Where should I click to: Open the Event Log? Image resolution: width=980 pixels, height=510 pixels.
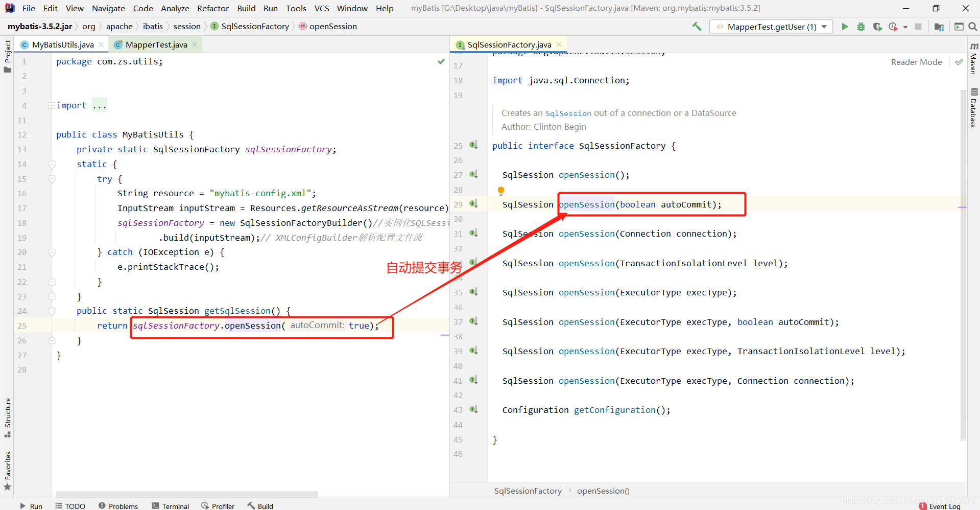pos(940,506)
